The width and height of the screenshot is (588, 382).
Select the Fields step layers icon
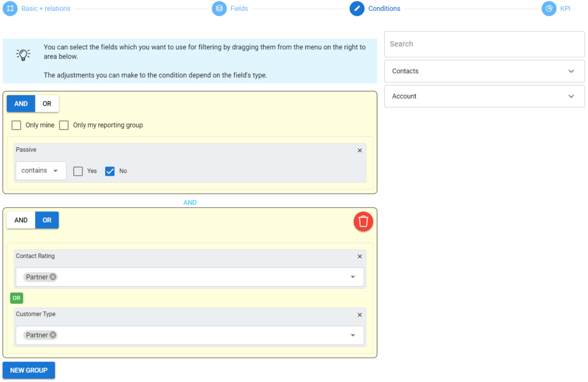[x=219, y=8]
